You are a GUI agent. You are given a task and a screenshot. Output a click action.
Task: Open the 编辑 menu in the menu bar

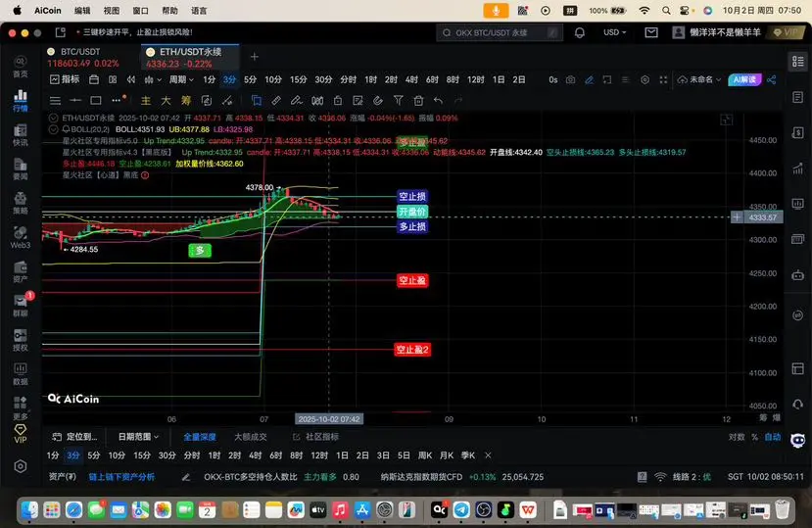tap(82, 11)
